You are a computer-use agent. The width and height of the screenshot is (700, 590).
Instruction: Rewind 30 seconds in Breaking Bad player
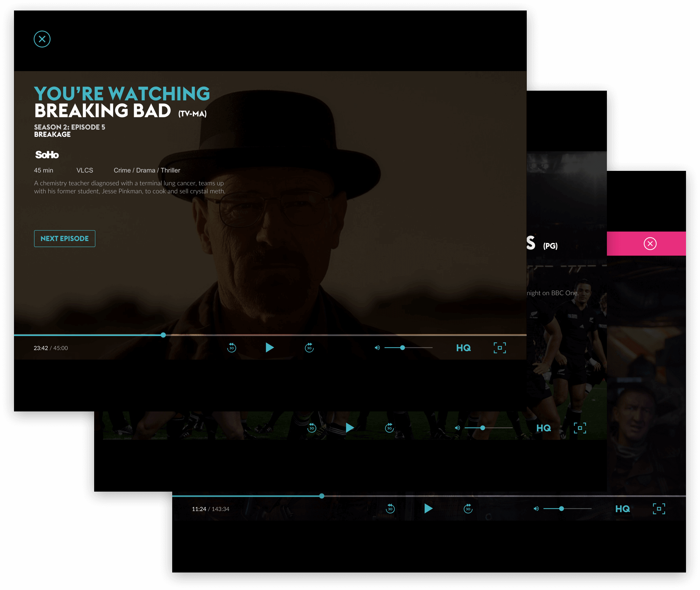(x=232, y=347)
